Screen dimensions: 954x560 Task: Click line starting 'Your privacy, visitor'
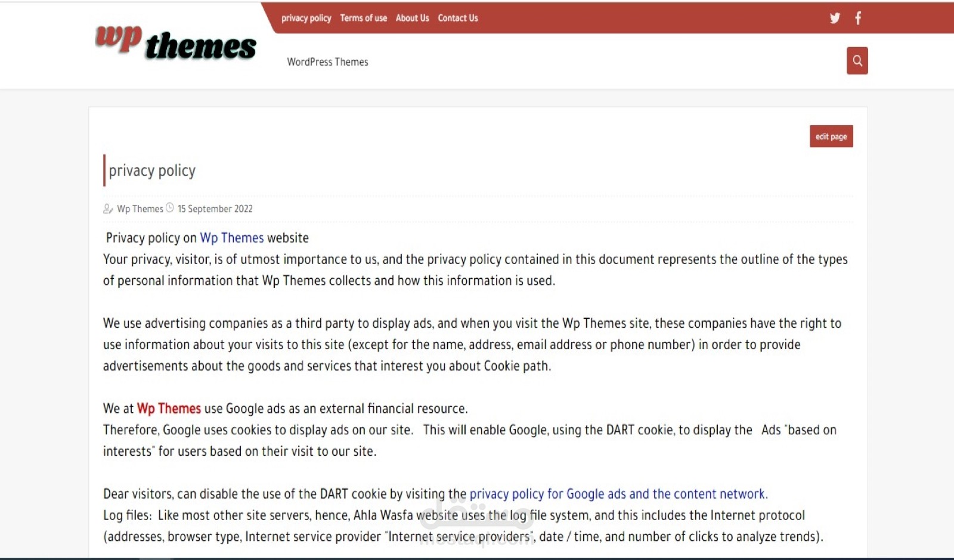[475, 259]
